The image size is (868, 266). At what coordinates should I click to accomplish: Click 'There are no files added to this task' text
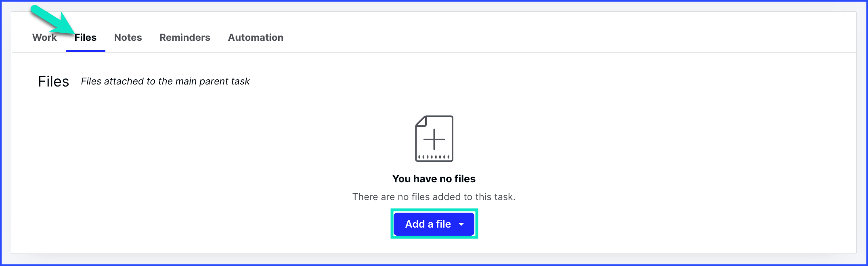click(x=434, y=197)
